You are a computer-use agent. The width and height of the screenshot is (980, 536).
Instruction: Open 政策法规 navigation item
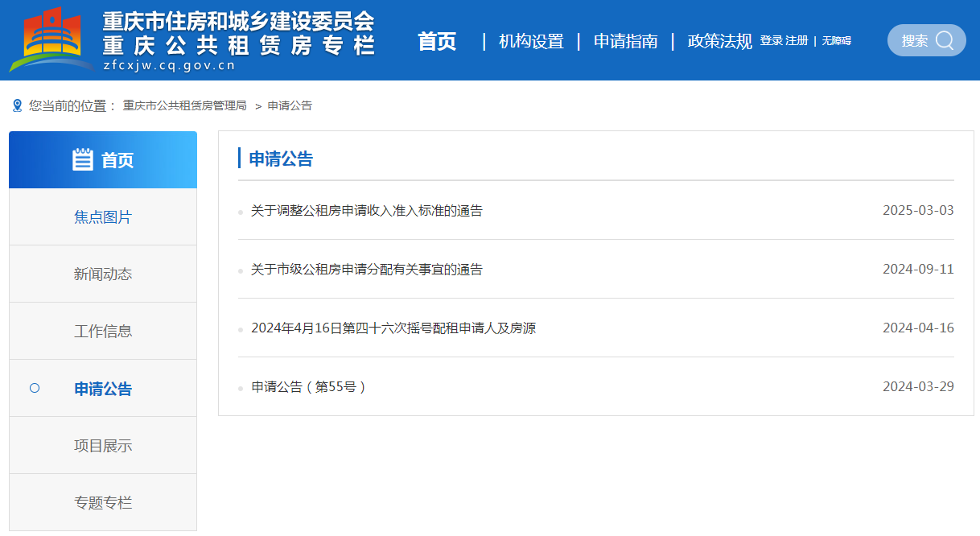[719, 42]
